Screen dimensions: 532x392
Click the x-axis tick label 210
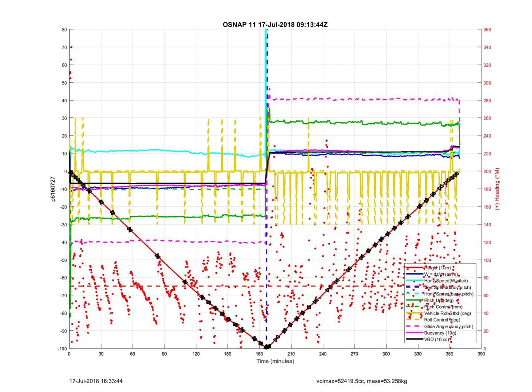[x=291, y=354]
